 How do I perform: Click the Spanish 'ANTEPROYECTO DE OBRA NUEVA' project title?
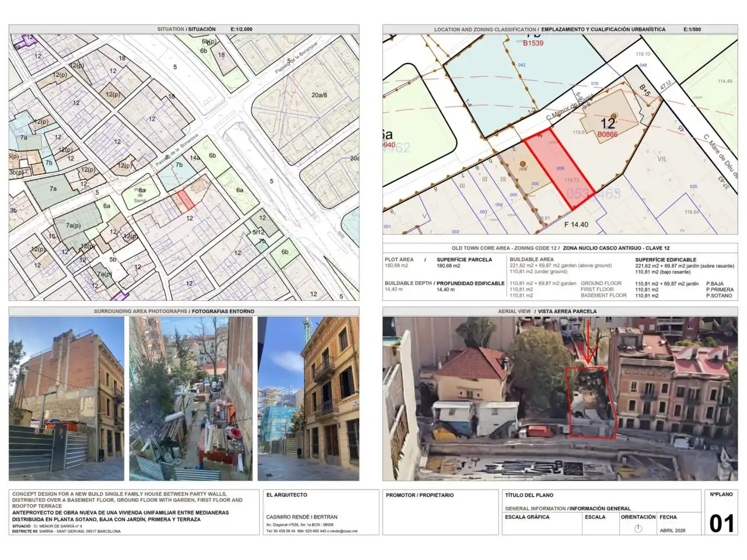point(120,516)
